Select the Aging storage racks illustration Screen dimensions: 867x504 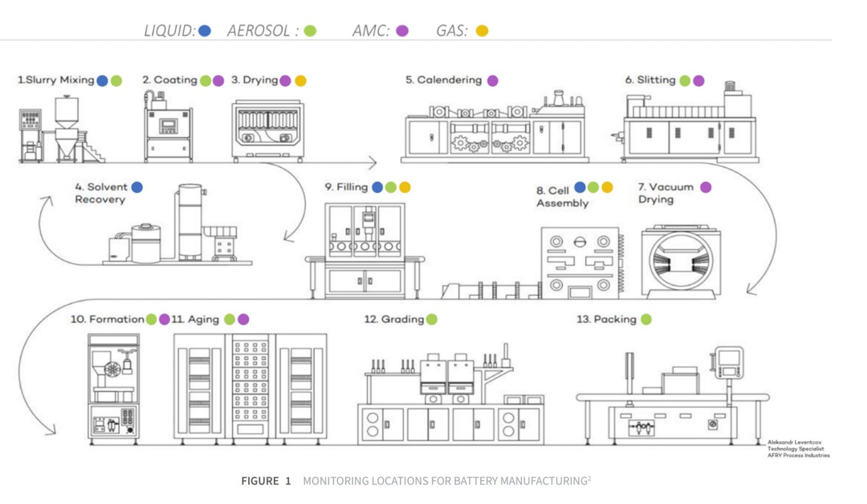(x=250, y=387)
